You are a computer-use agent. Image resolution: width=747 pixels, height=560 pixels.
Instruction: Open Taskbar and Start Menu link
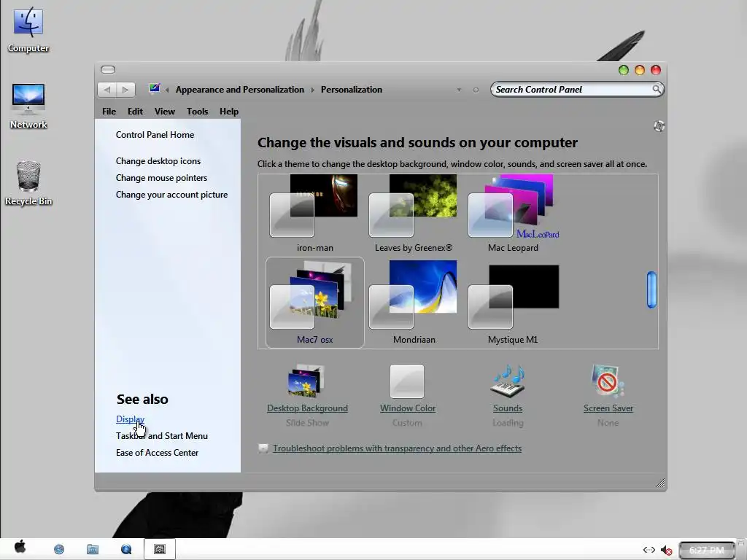[161, 436]
